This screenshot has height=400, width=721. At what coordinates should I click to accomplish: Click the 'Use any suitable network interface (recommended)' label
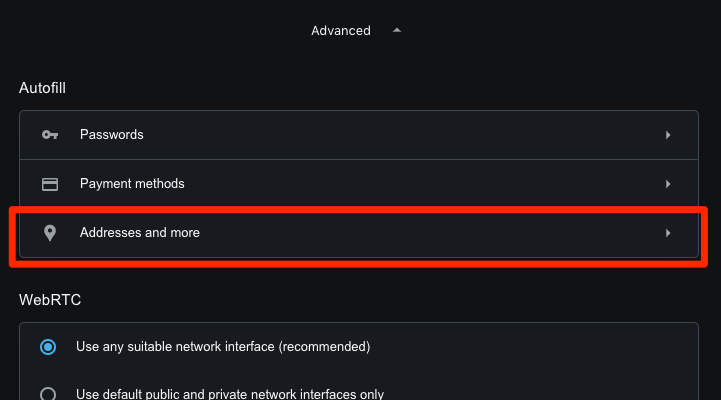(x=223, y=347)
